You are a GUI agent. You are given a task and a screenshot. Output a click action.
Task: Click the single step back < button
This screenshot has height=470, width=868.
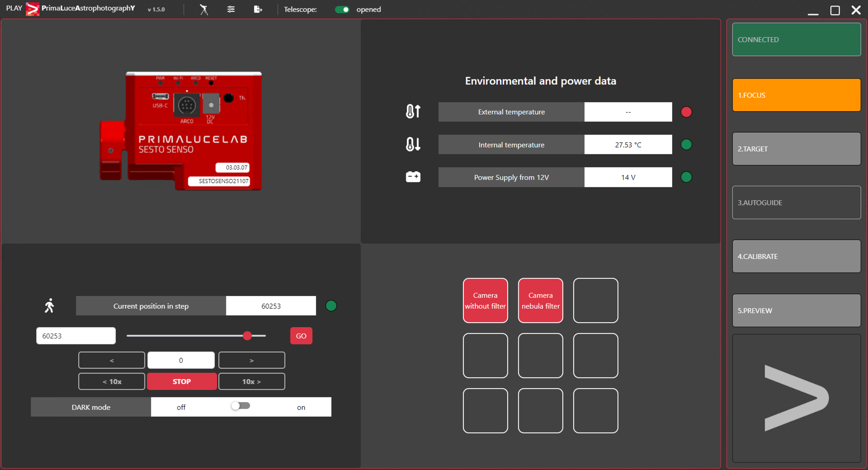pos(112,360)
